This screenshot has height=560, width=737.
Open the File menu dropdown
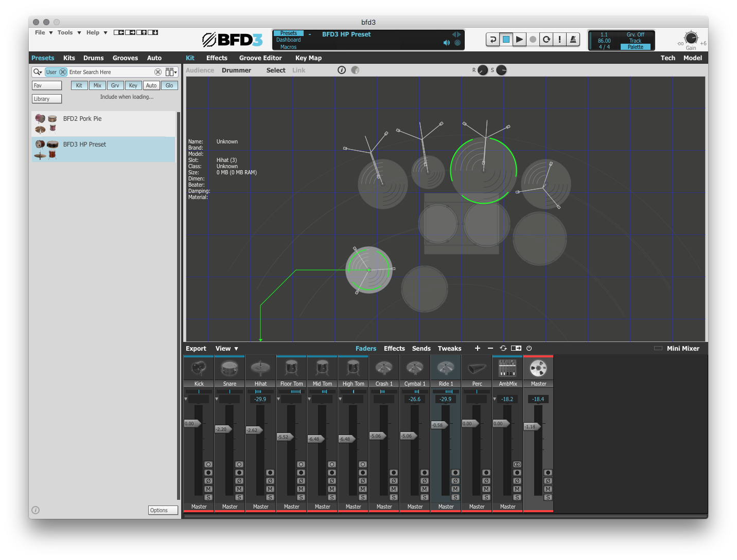44,32
